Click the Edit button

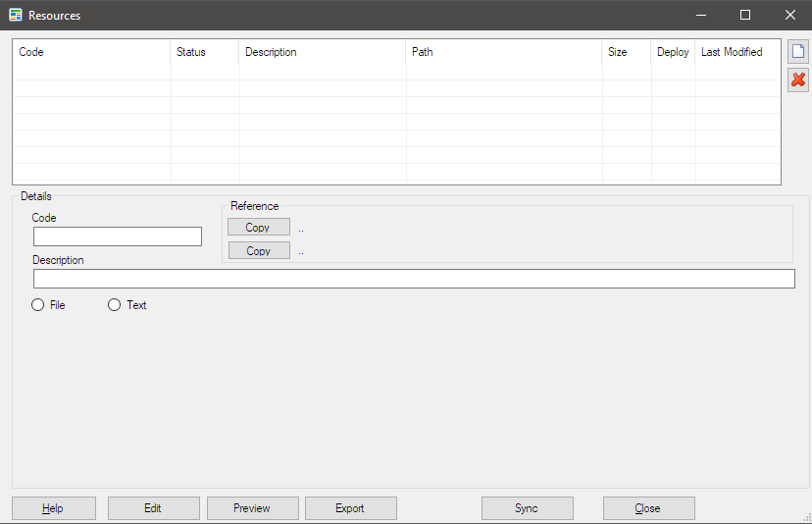154,508
